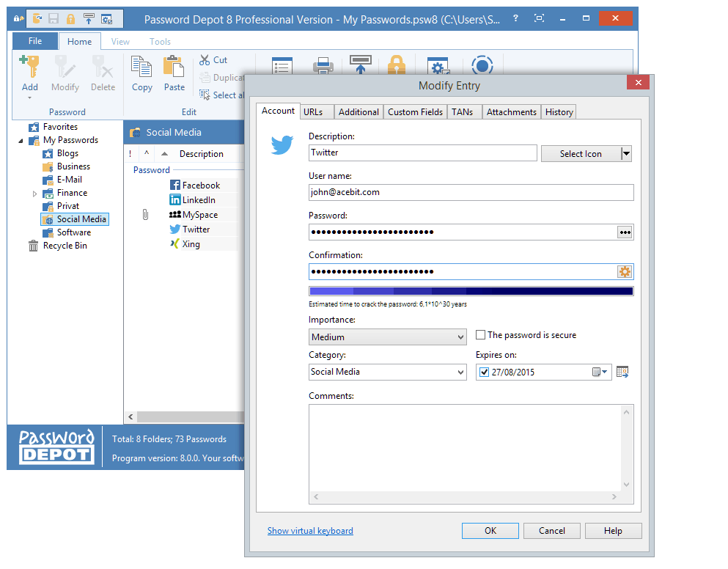
Task: Click the paperclip attachment icon beside MySpace
Action: coord(145,215)
